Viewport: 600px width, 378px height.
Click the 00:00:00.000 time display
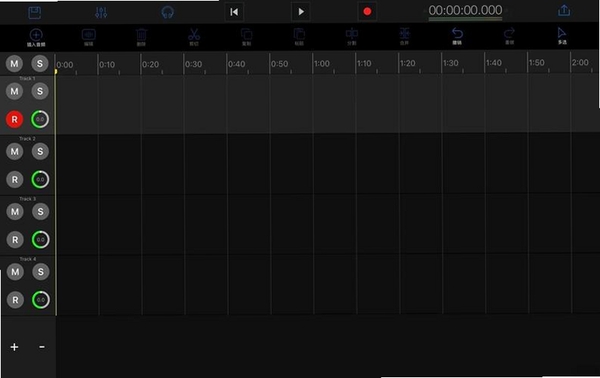[465, 10]
